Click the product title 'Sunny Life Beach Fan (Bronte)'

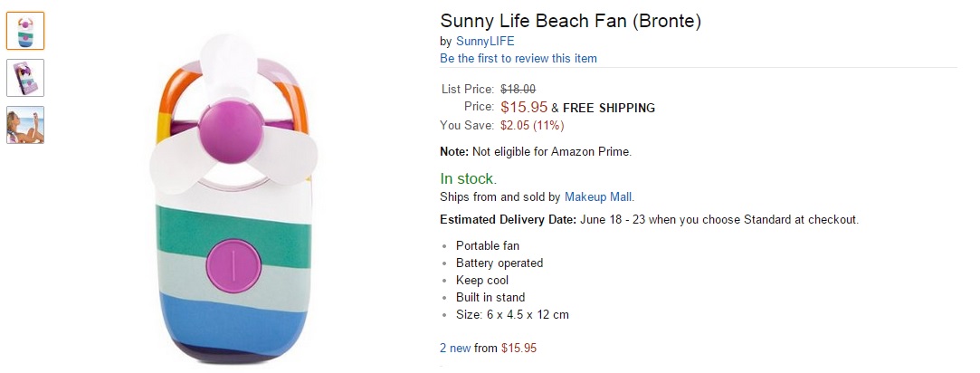[x=570, y=20]
